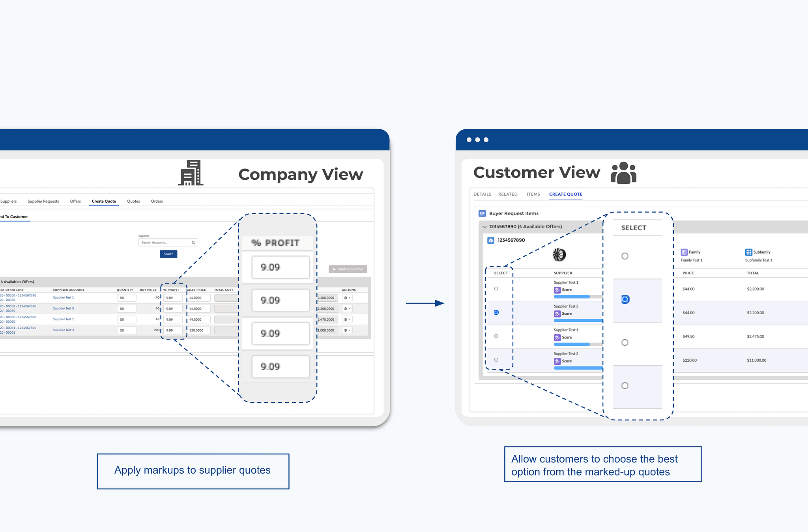Click the purple Family icon
Viewport: 808px width, 532px height.
[x=684, y=252]
